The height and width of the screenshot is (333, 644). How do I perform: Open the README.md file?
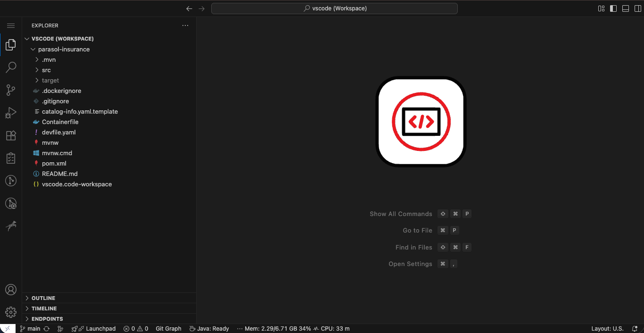coord(109,174)
